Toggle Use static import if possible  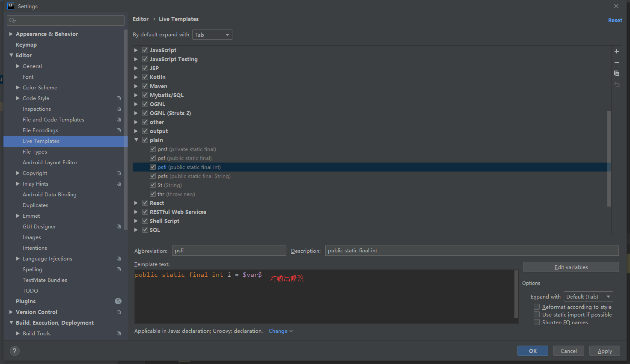point(537,315)
